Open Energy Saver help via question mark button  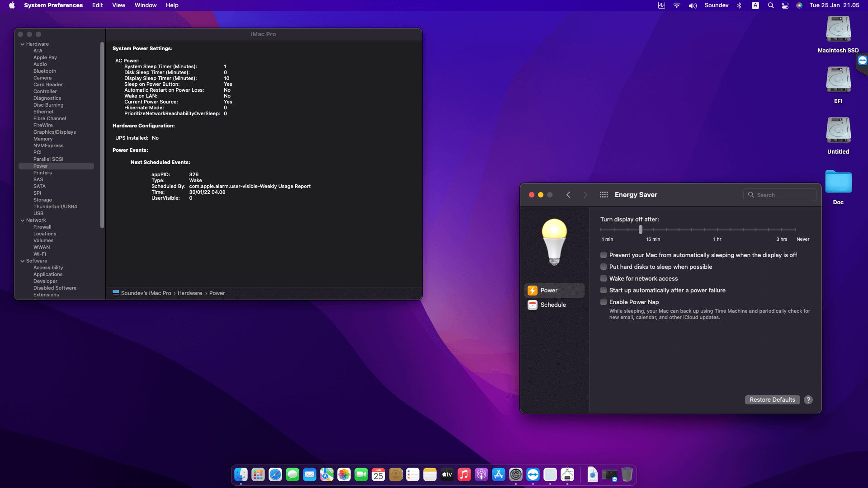(808, 399)
